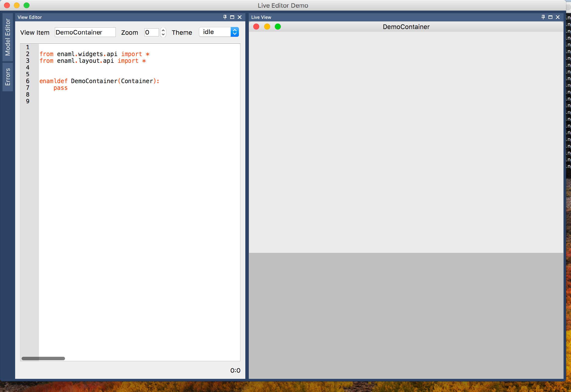
Task: Decrease Zoom value with down arrow
Action: (x=163, y=34)
